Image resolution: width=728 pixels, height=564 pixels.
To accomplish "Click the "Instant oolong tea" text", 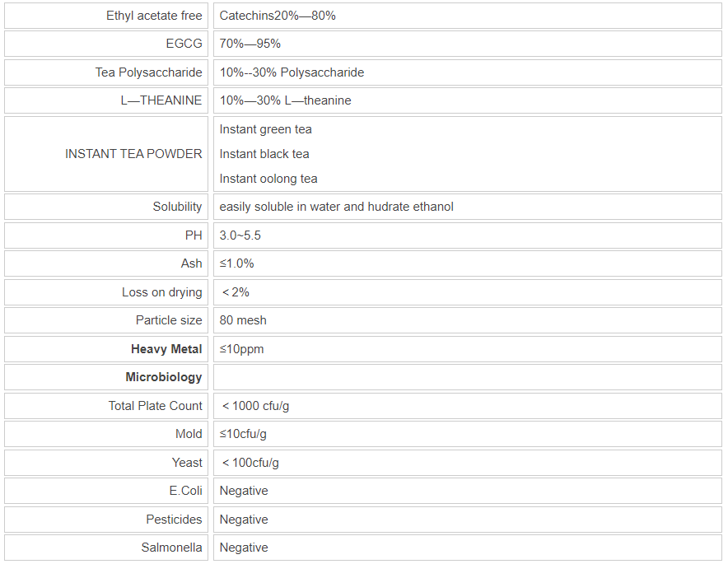I will click(x=268, y=179).
